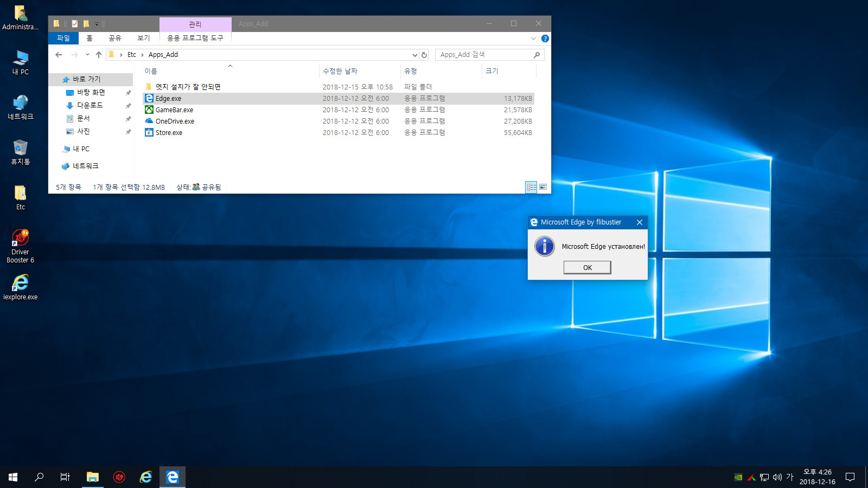Viewport: 868px width, 488px height.
Task: Open the quick access toolbar customize dropdown
Action: point(97,24)
